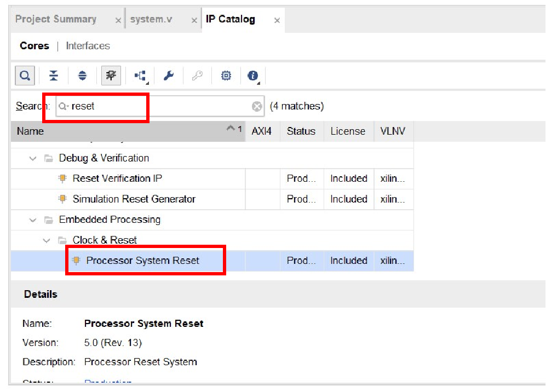The image size is (546, 392).
Task: Click xilin... VLNV cell for Processor System Reset
Action: click(x=393, y=261)
